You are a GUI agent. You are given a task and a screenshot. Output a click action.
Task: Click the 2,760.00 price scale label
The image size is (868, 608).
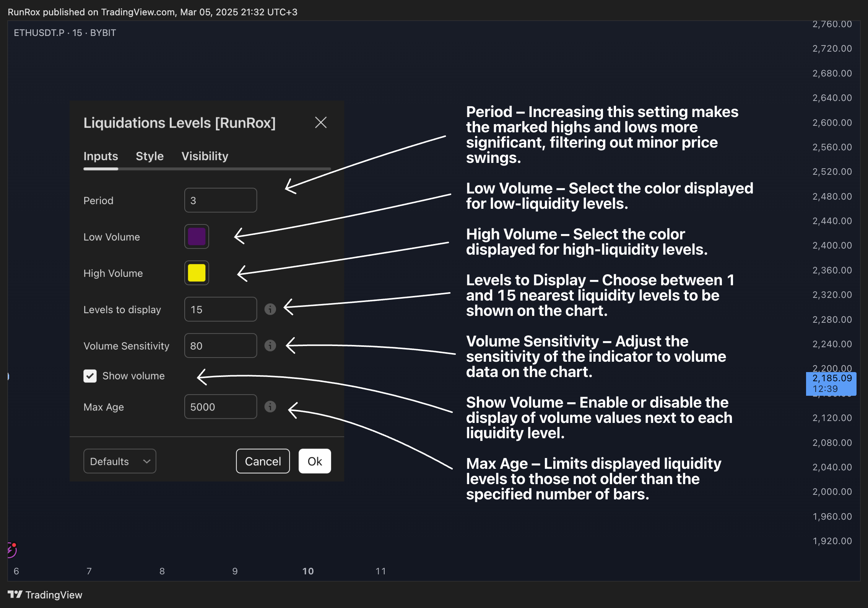[832, 24]
